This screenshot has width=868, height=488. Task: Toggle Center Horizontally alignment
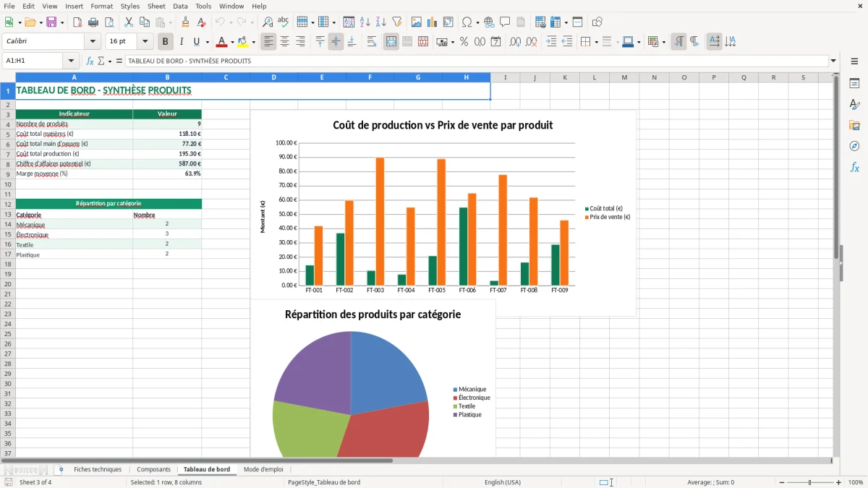(284, 42)
